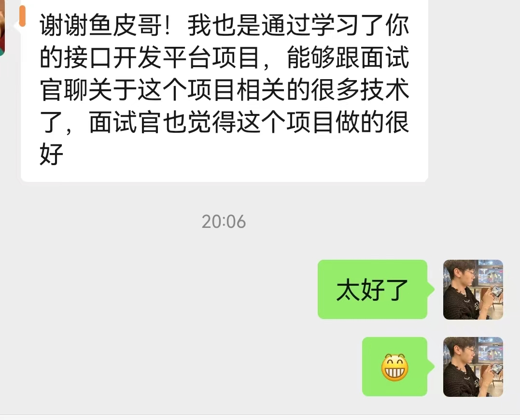
Task: Click the pointed tail of the 太好了 bubble
Action: point(431,289)
